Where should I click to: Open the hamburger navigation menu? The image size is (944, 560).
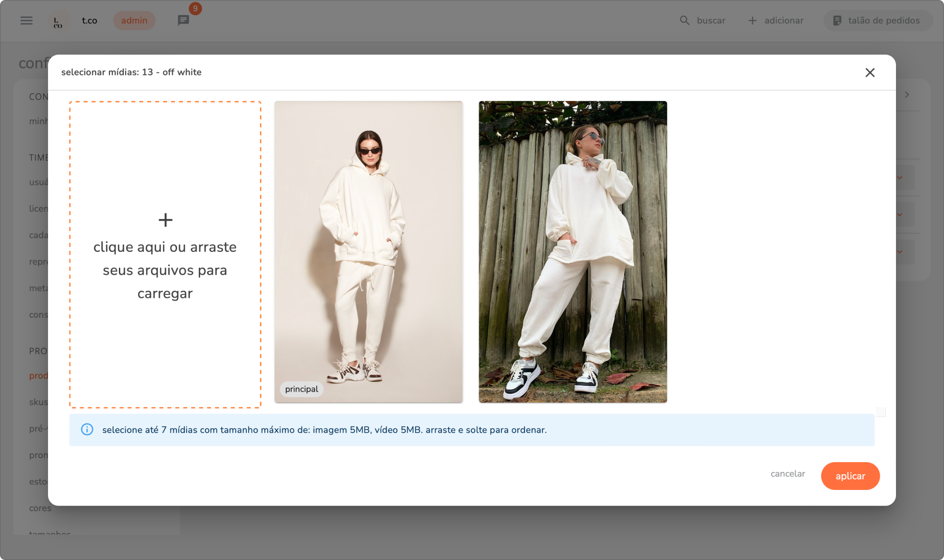26,21
